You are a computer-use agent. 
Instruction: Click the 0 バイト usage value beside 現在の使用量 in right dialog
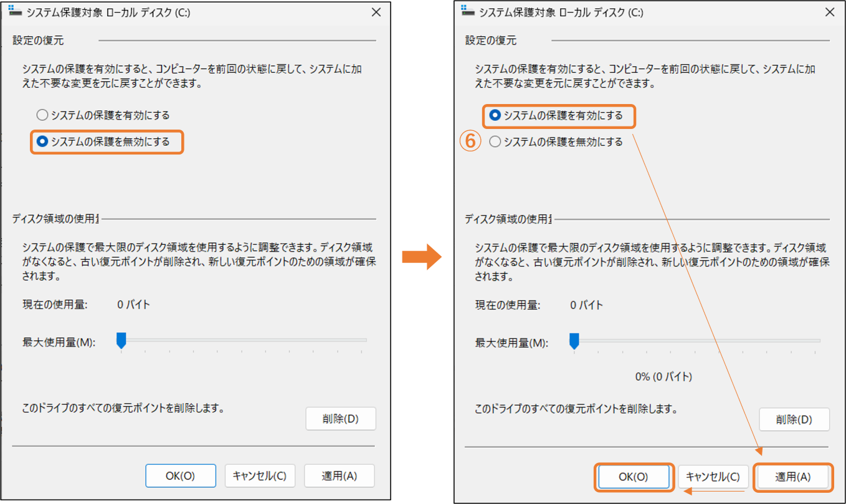[587, 305]
